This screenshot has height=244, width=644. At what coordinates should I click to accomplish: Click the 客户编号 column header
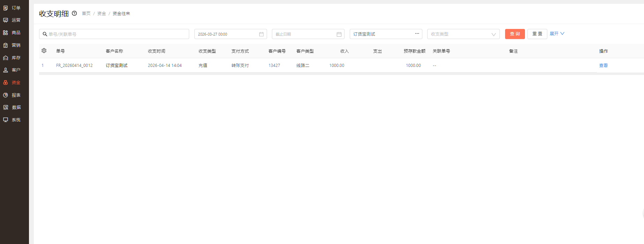(x=277, y=51)
